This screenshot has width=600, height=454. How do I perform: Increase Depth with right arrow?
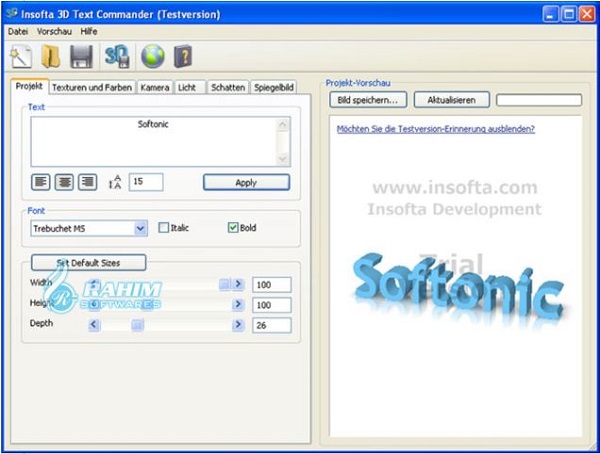(238, 325)
